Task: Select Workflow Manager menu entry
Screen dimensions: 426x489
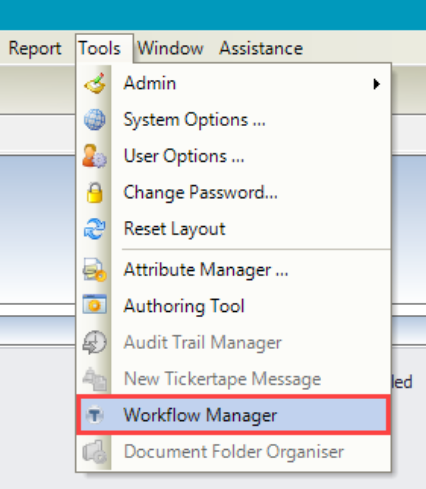Action: [233, 415]
